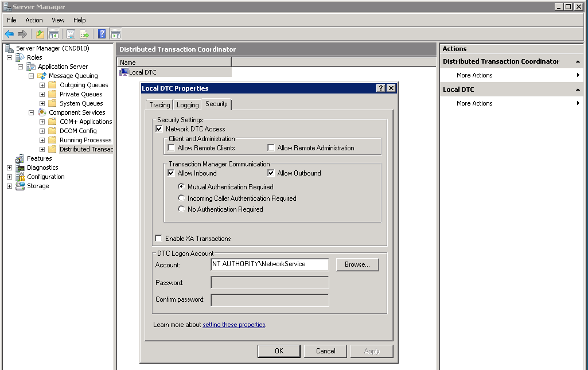
Task: Show the Action pane via its toolbar icon
Action: point(115,34)
